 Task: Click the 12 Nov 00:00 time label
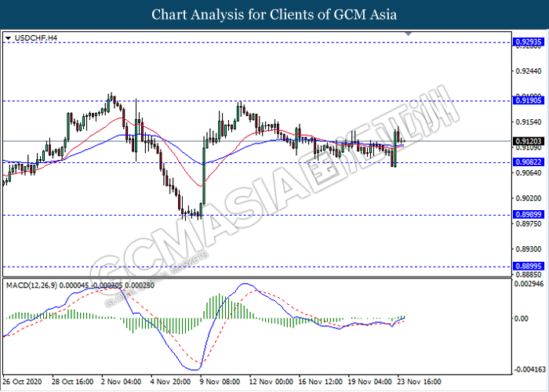click(271, 382)
